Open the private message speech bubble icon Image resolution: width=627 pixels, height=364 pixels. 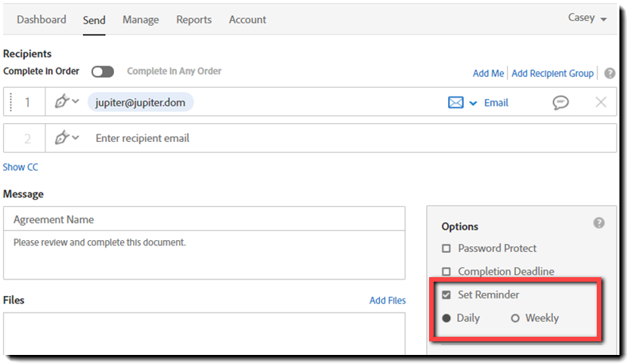561,103
